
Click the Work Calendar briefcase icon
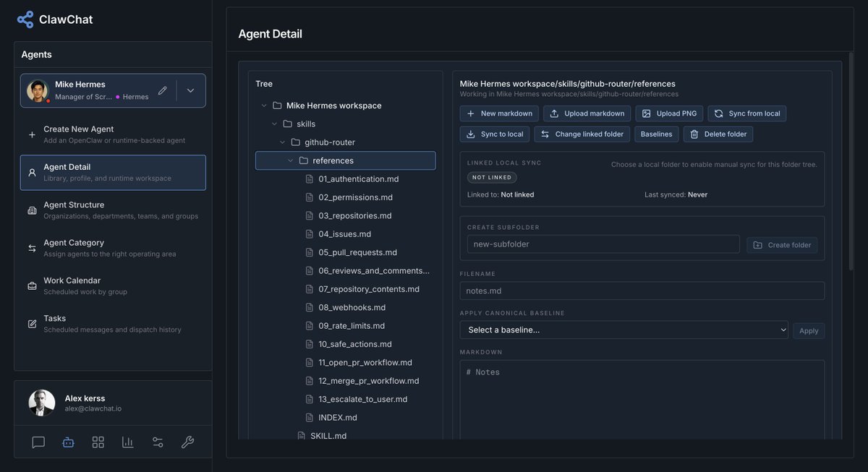[32, 286]
